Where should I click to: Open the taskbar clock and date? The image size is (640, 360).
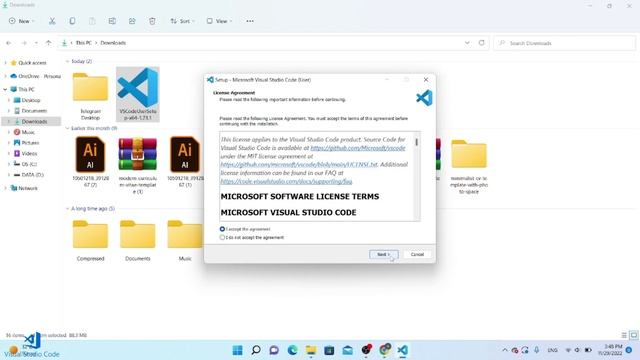611,350
